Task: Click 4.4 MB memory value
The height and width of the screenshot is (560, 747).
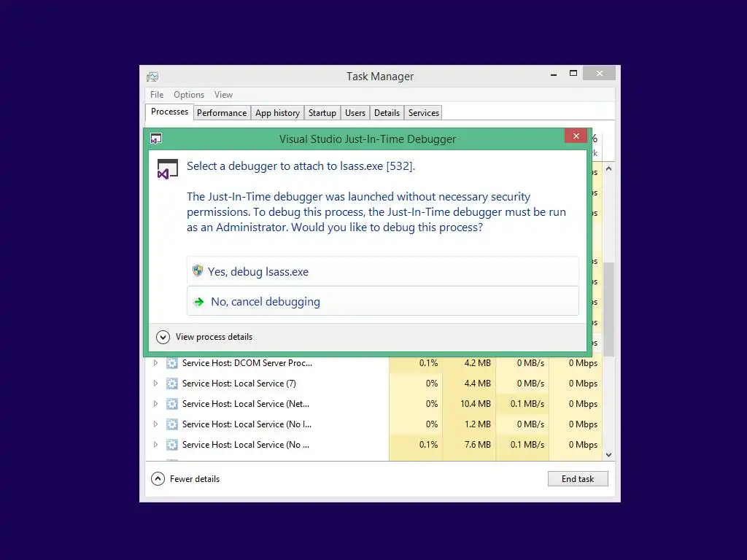Action: coord(477,384)
